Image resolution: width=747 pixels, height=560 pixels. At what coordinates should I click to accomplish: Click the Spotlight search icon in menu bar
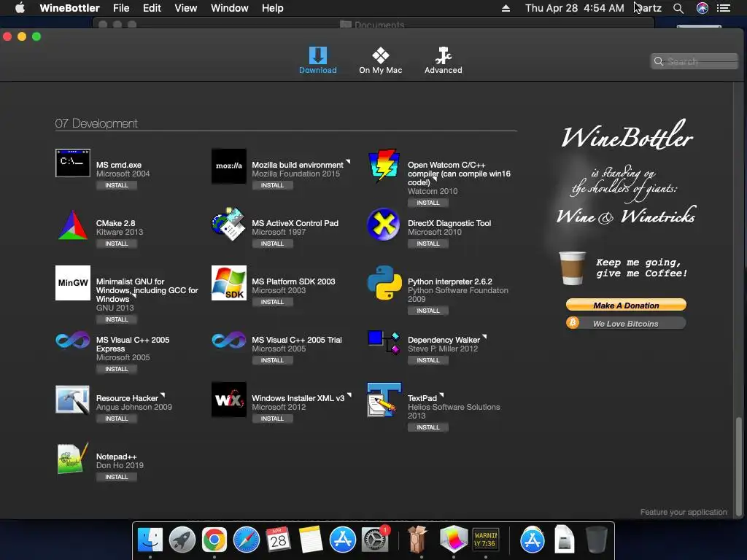(678, 8)
